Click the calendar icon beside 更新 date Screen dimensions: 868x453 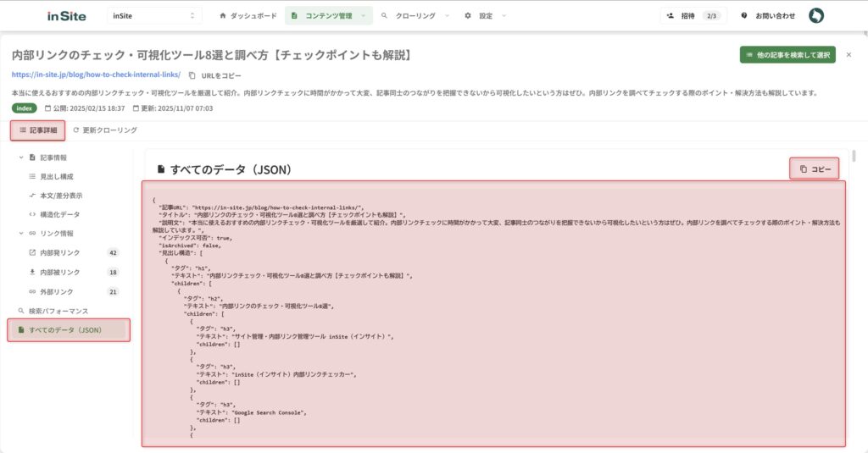click(x=136, y=108)
